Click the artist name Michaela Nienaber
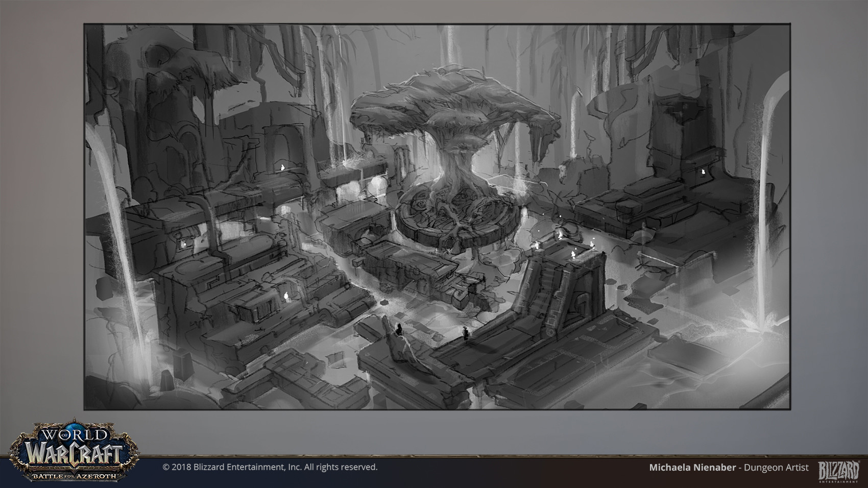This screenshot has height=488, width=868. point(692,468)
